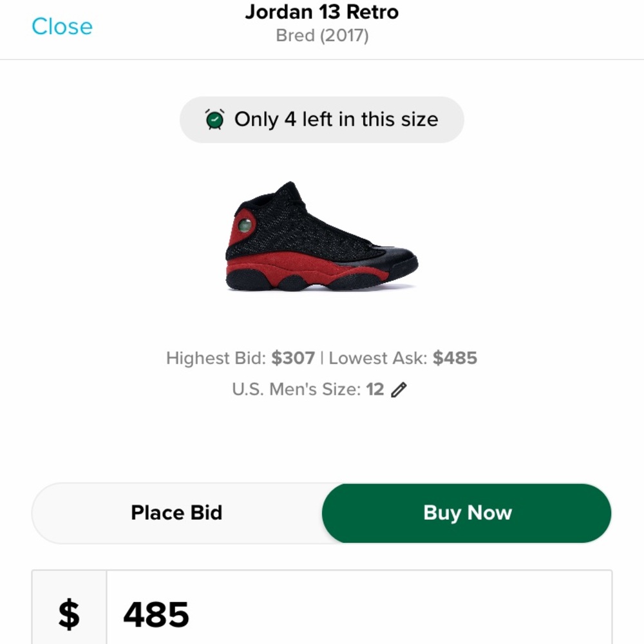Click the Close link

61,26
